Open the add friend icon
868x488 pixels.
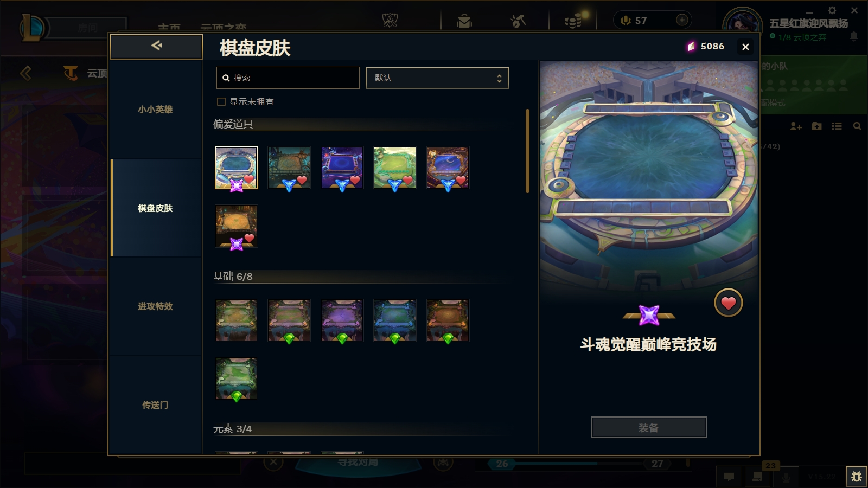pos(796,126)
